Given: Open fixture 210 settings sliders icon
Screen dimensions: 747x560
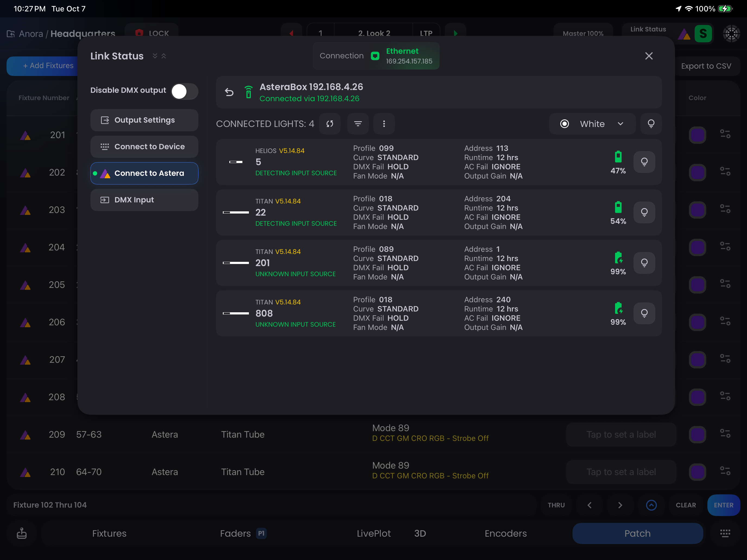Looking at the screenshot, I should coord(725,472).
